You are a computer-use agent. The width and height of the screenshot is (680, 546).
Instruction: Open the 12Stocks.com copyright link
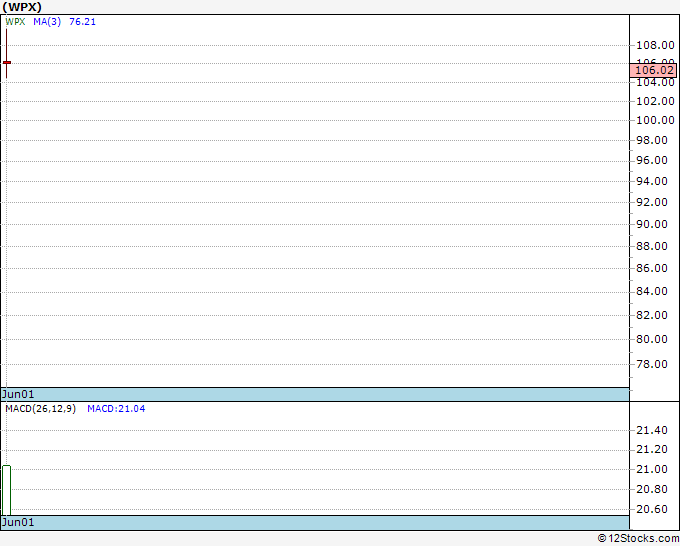638,538
